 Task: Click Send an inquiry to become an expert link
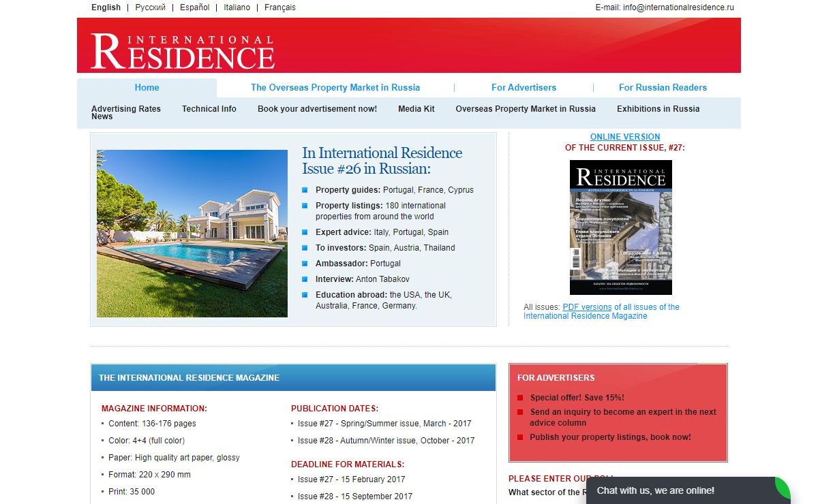[x=623, y=417]
